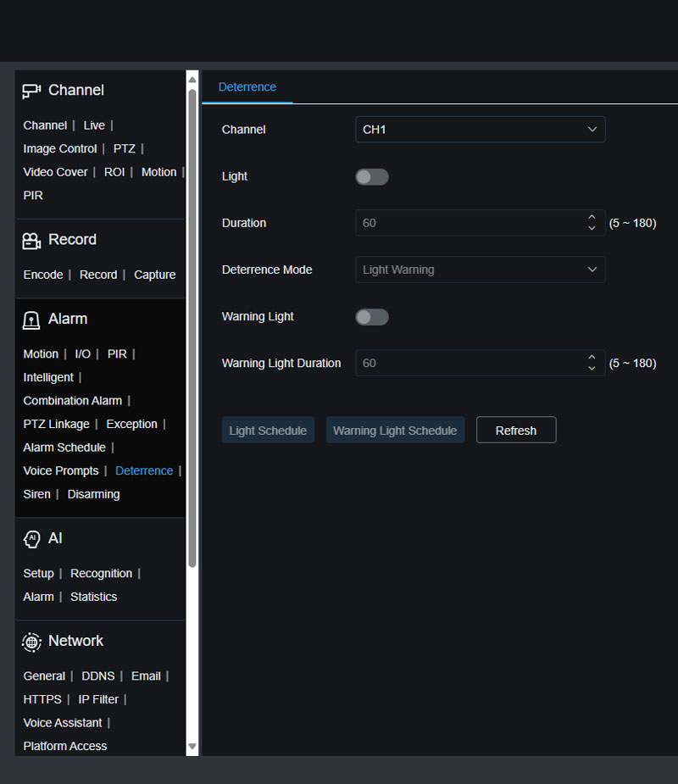Click the Duration input field

(x=466, y=223)
